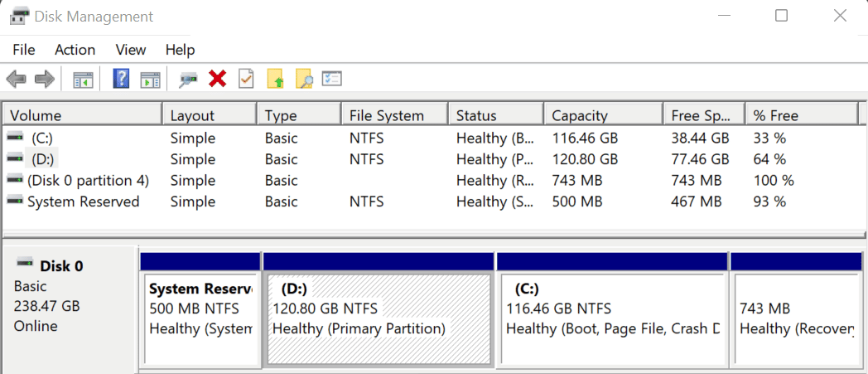
Task: Sort by the Volume column header
Action: pyautogui.click(x=83, y=115)
